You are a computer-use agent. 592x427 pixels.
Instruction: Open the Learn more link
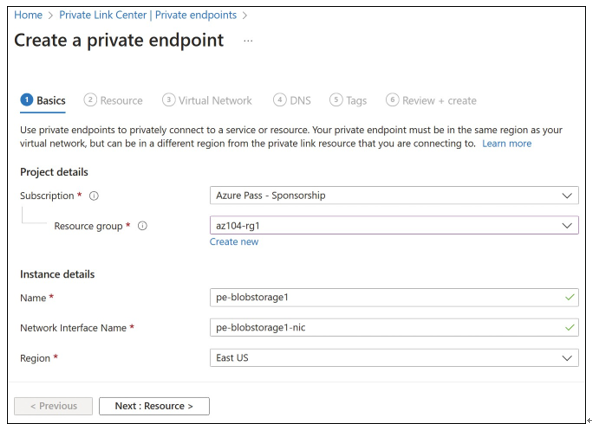click(507, 143)
